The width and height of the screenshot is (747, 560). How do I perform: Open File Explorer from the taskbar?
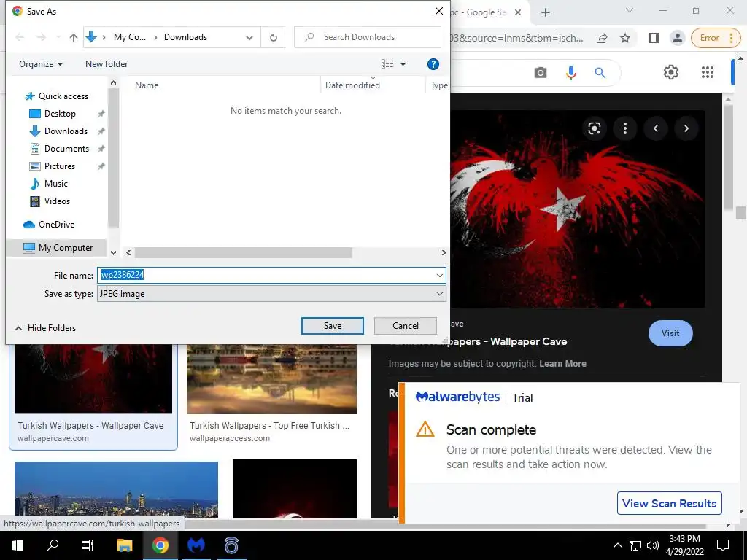tap(124, 545)
